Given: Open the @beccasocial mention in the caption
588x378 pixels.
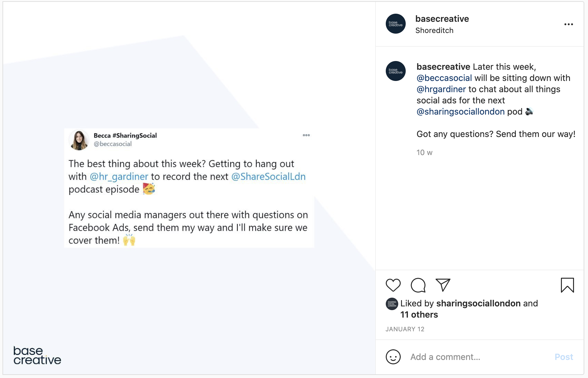Looking at the screenshot, I should 444,78.
